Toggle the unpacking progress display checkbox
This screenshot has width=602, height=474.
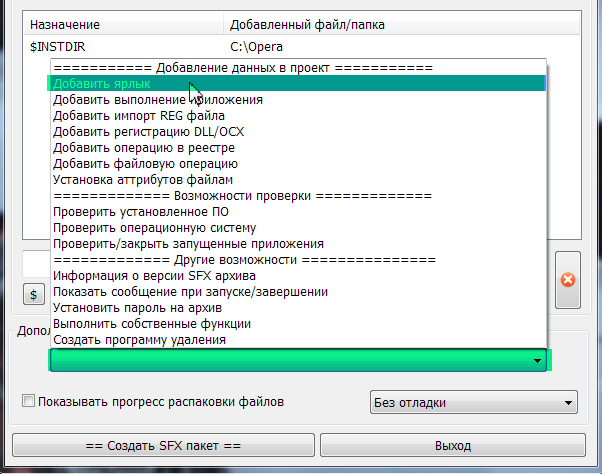tap(28, 402)
